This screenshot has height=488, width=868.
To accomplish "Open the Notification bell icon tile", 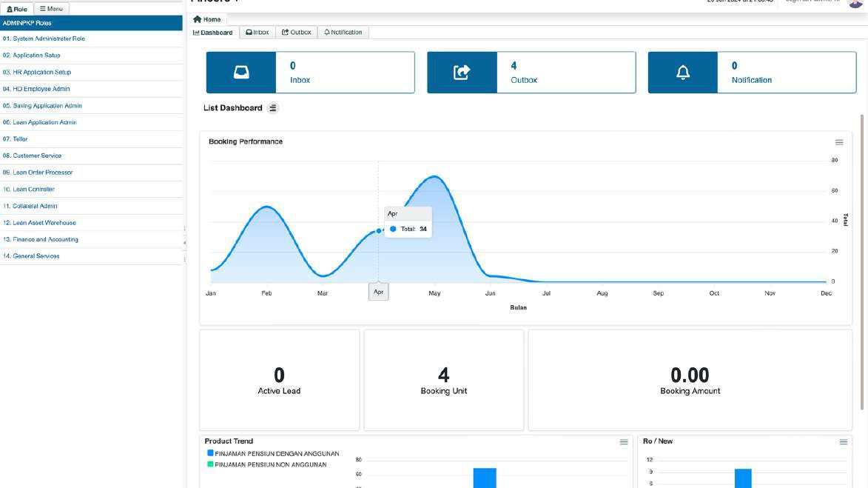I will [682, 73].
